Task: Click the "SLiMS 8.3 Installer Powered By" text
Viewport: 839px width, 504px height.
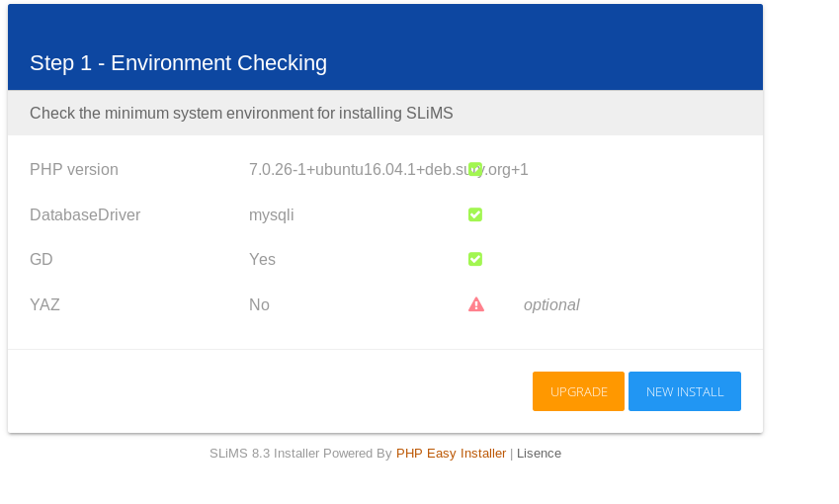Action: click(x=300, y=454)
